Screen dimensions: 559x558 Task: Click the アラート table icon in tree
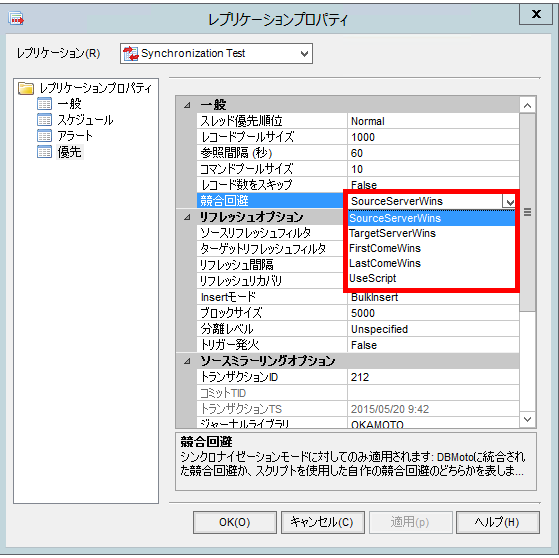point(45,136)
